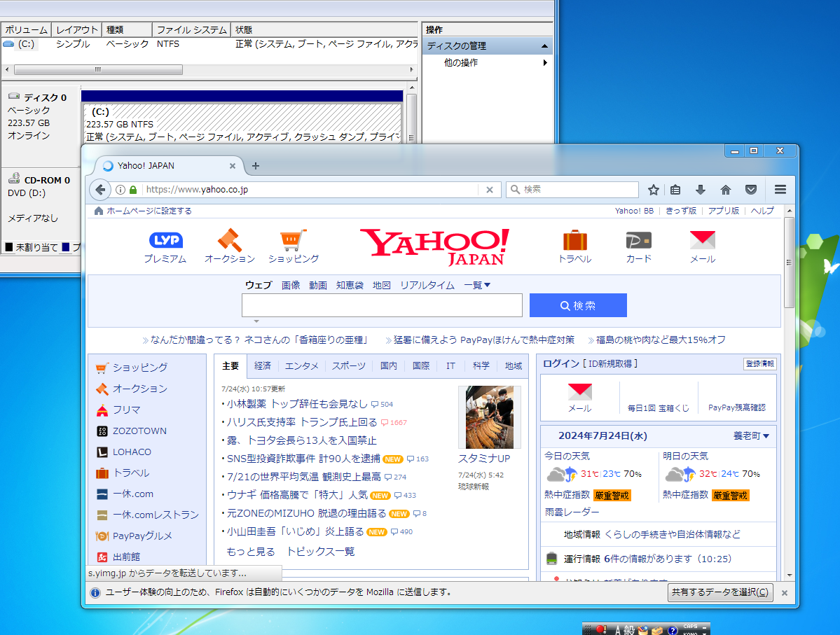Select 画像 search tab
Screen dimensions: 840x635
291,286
